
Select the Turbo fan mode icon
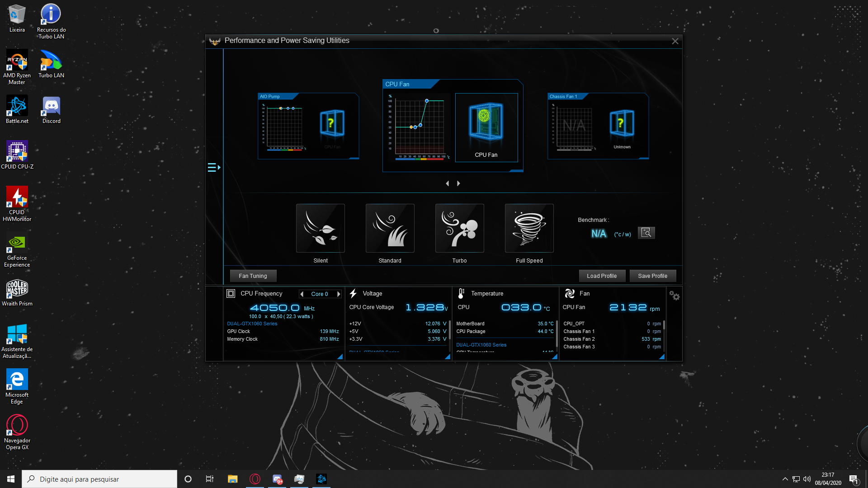[459, 228]
